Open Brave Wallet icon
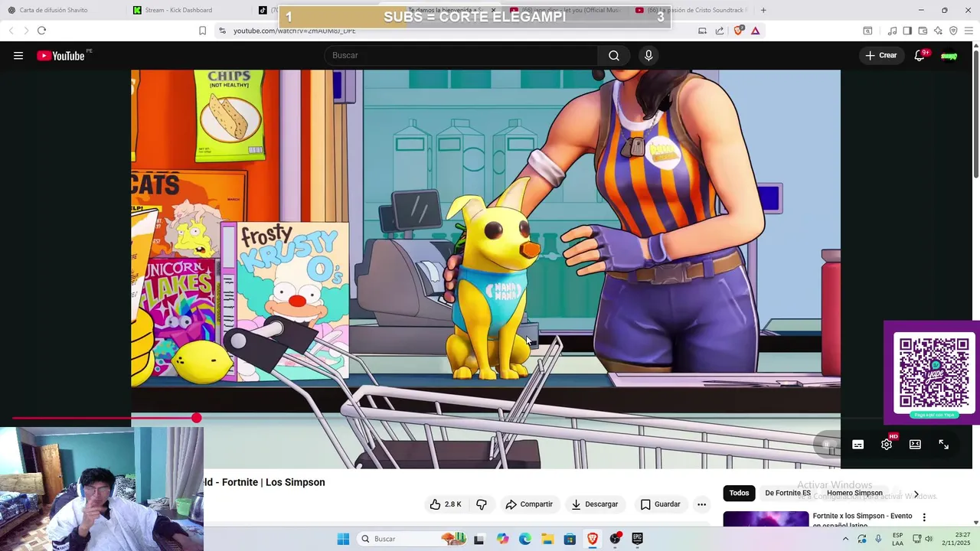Screen dimensions: 980x551 (923, 31)
